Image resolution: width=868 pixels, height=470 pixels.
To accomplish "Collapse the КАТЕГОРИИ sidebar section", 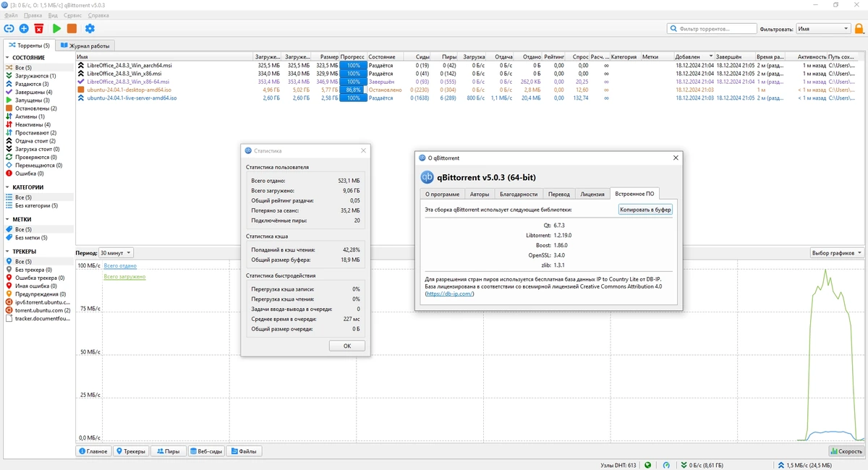I will [x=7, y=187].
